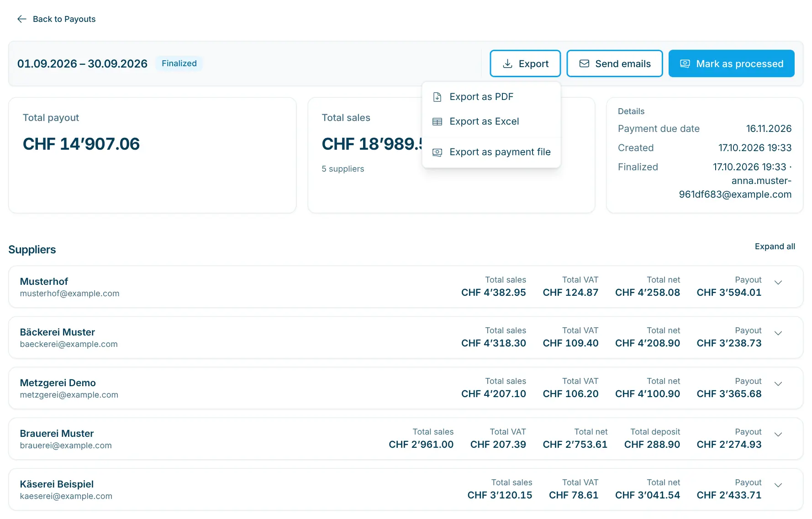This screenshot has width=812, height=519.
Task: Click the Suppliers section heading
Action: coord(32,250)
